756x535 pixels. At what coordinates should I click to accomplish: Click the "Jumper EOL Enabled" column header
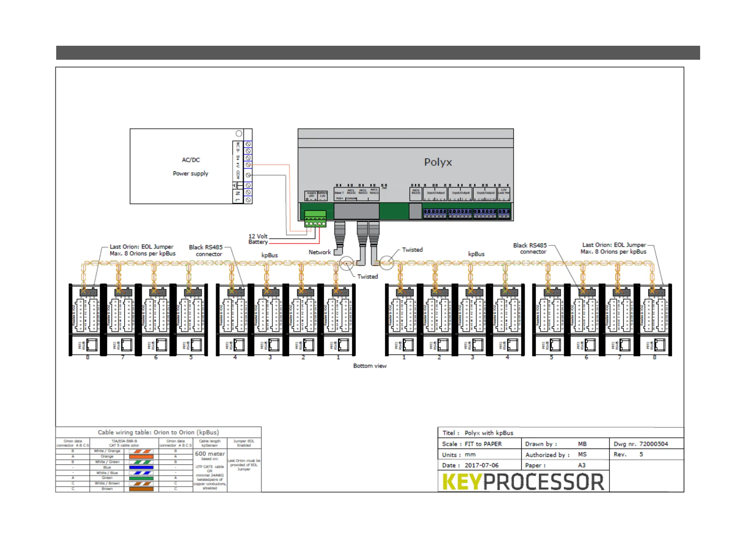pos(244,443)
